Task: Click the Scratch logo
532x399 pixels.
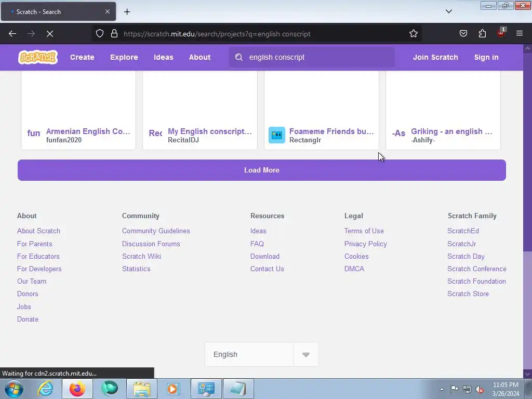Action: [37, 57]
